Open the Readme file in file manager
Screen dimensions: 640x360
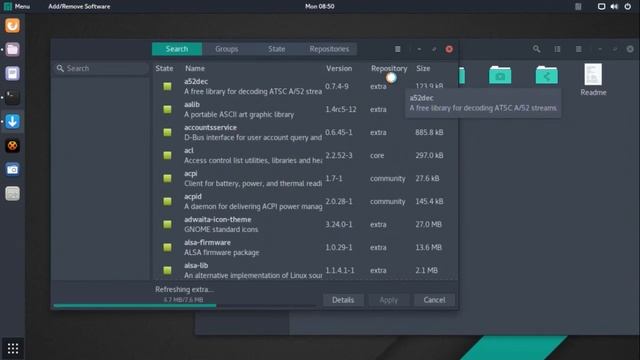point(593,80)
